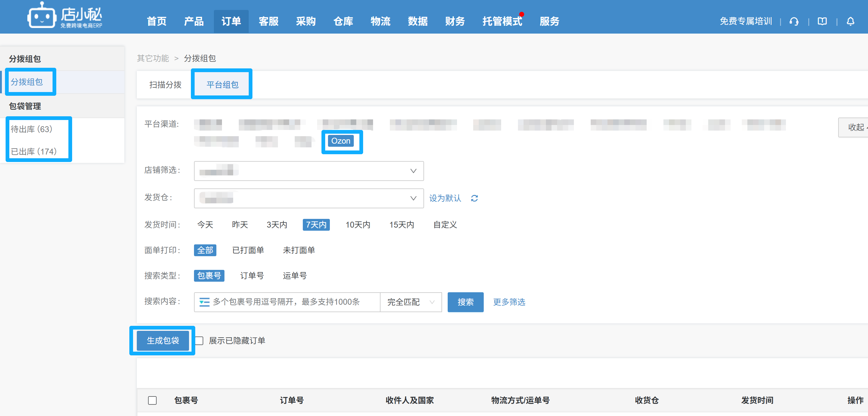Open 更多筛选 additional filters link
Image resolution: width=868 pixels, height=416 pixels.
(x=509, y=302)
